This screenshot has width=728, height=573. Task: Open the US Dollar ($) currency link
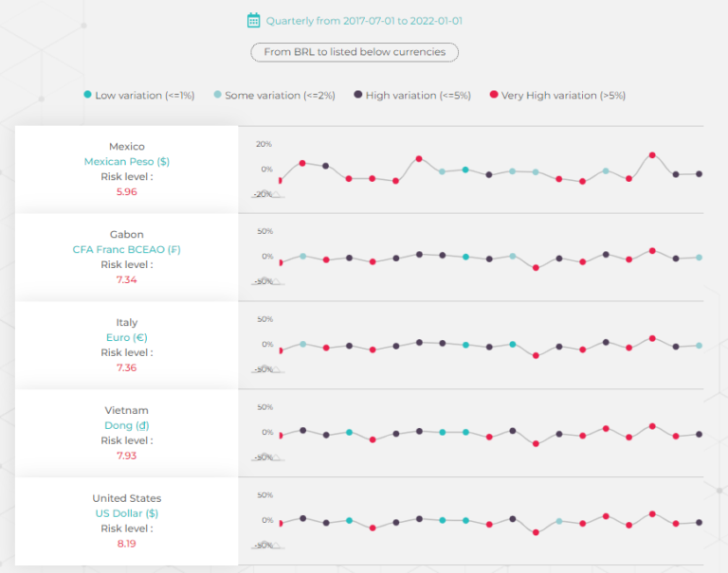pyautogui.click(x=126, y=513)
